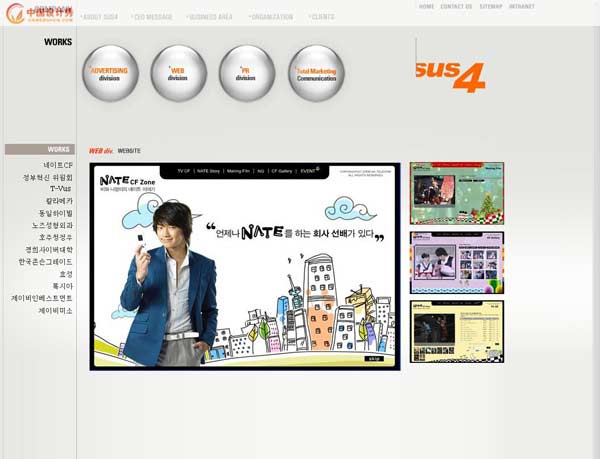This screenshot has width=600, height=459.
Task: Open the BUSINESS AREA menu
Action: pos(210,17)
